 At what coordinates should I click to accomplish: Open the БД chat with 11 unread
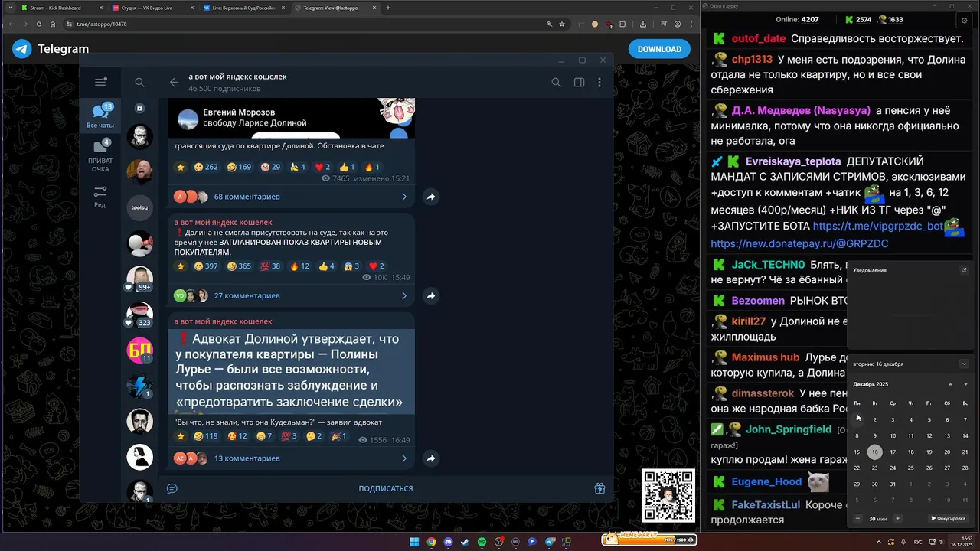[139, 349]
